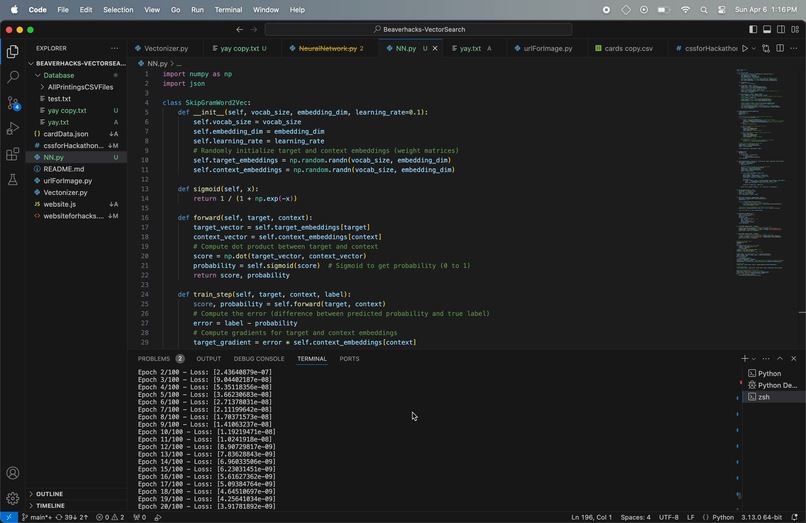This screenshot has width=806, height=523.
Task: Toggle secondary side bar visibility
Action: [x=780, y=29]
